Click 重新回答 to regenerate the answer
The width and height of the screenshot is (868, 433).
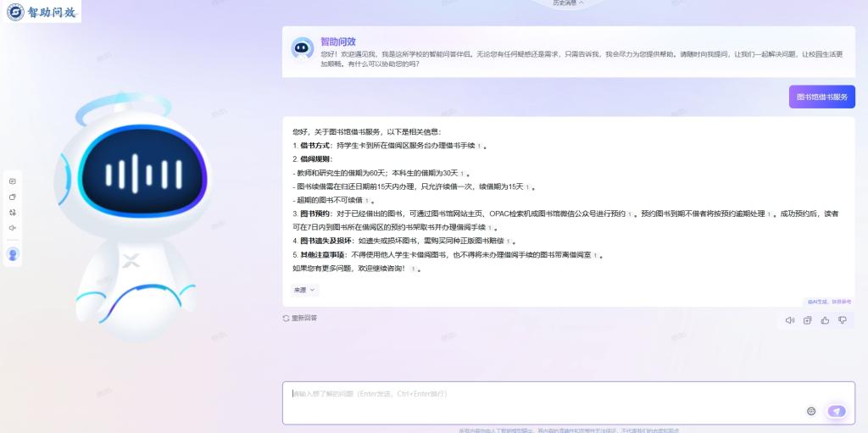pos(300,319)
